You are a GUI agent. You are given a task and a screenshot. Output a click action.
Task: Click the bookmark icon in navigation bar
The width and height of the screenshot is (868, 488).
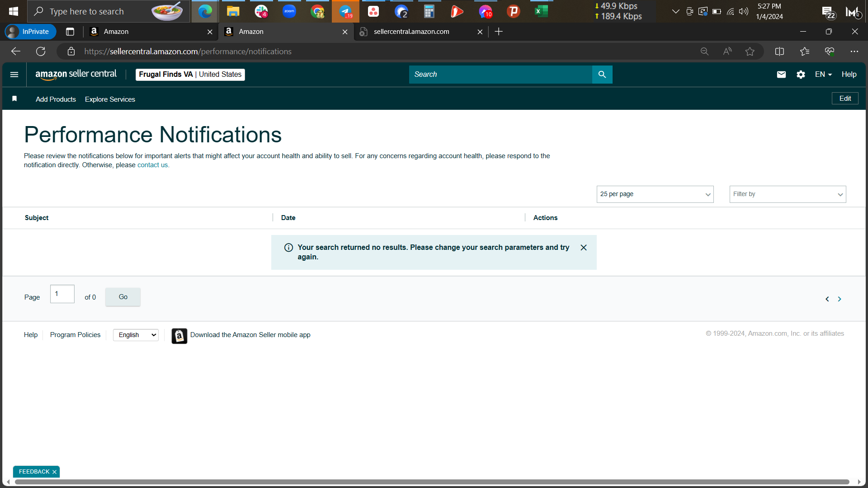click(14, 99)
